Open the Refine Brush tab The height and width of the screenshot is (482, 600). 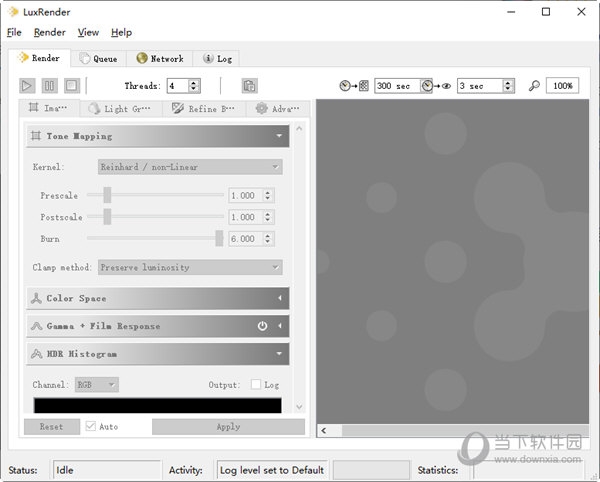point(204,109)
